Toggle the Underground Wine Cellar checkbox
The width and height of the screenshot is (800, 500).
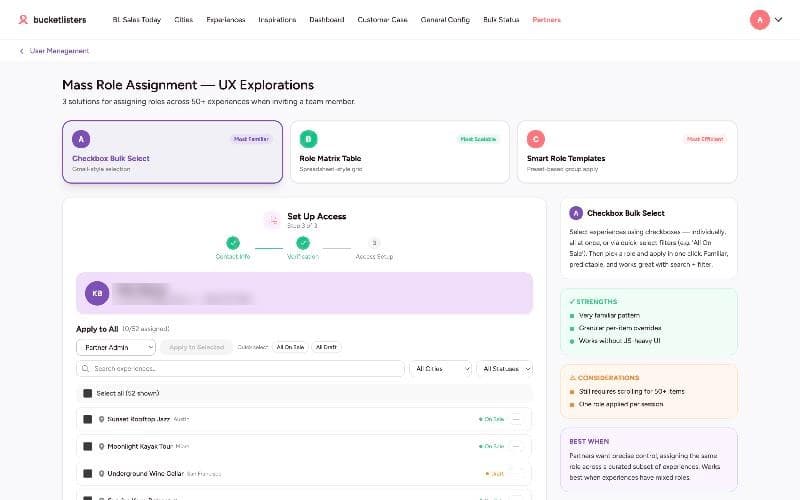click(x=88, y=473)
